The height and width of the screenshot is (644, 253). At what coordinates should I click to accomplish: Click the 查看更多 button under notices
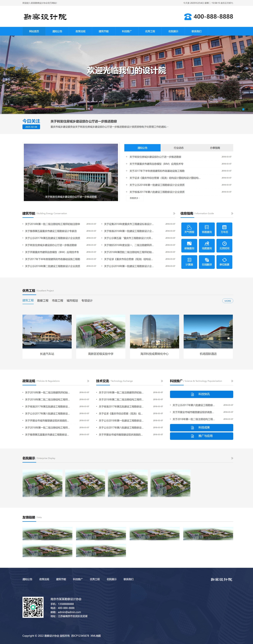pyautogui.click(x=135, y=198)
